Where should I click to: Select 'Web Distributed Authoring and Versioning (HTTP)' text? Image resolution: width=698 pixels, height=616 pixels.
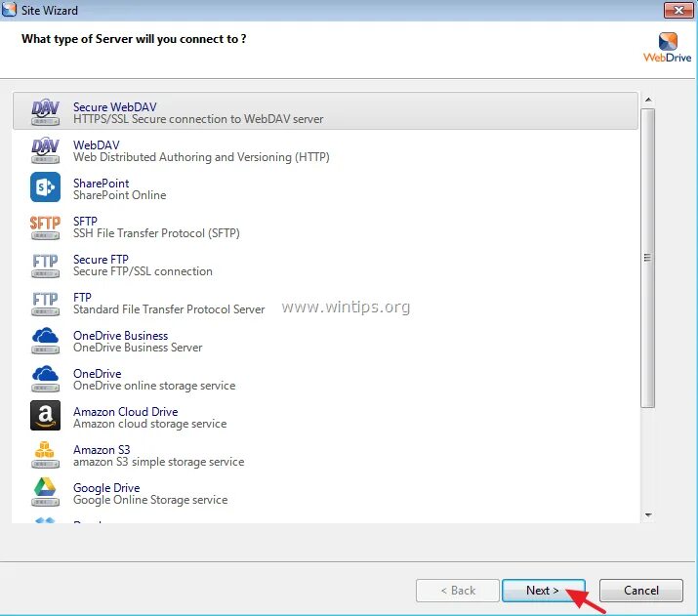tap(201, 157)
